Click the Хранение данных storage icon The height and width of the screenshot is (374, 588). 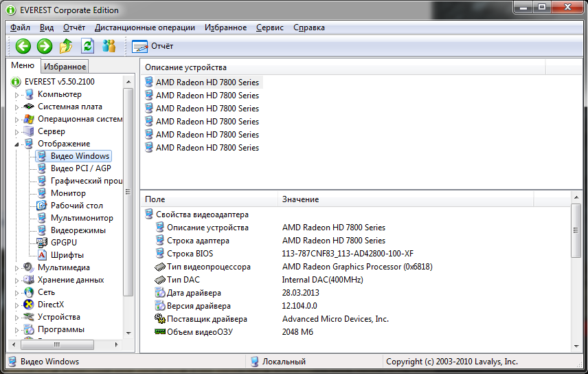[x=28, y=280]
